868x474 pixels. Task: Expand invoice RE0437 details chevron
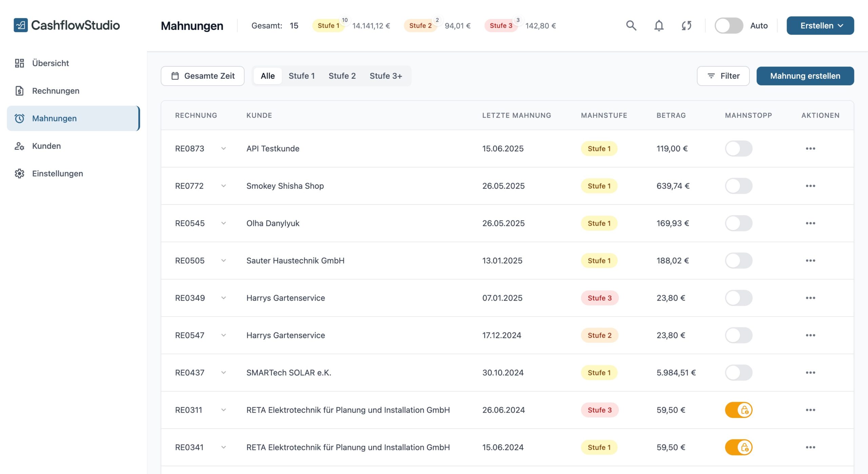(x=223, y=373)
